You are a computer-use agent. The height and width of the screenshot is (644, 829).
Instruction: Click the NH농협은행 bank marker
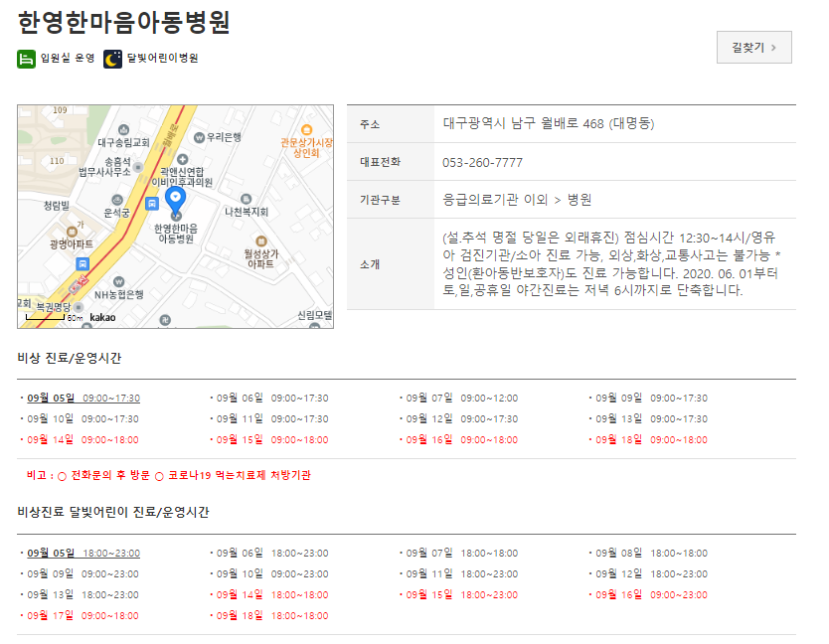pos(119,281)
